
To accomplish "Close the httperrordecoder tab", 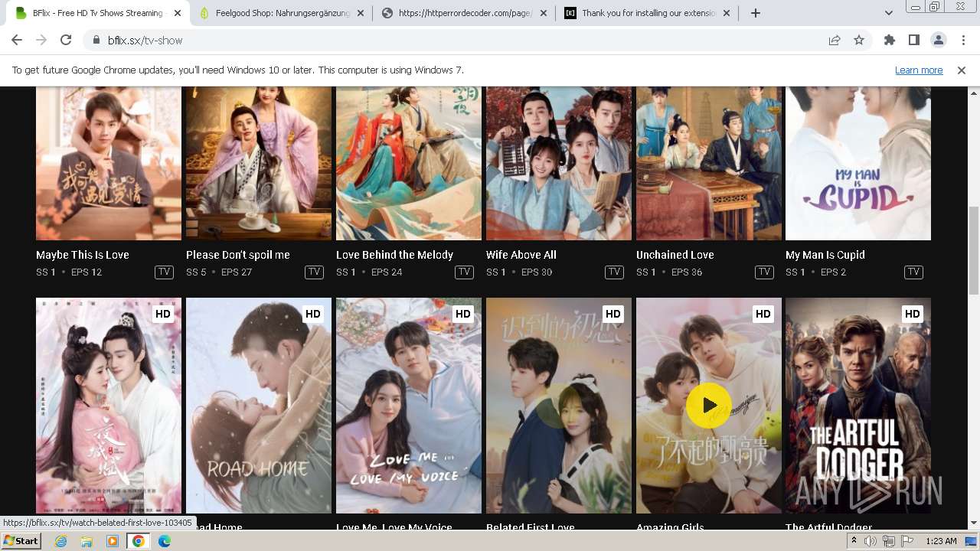I will click(544, 13).
